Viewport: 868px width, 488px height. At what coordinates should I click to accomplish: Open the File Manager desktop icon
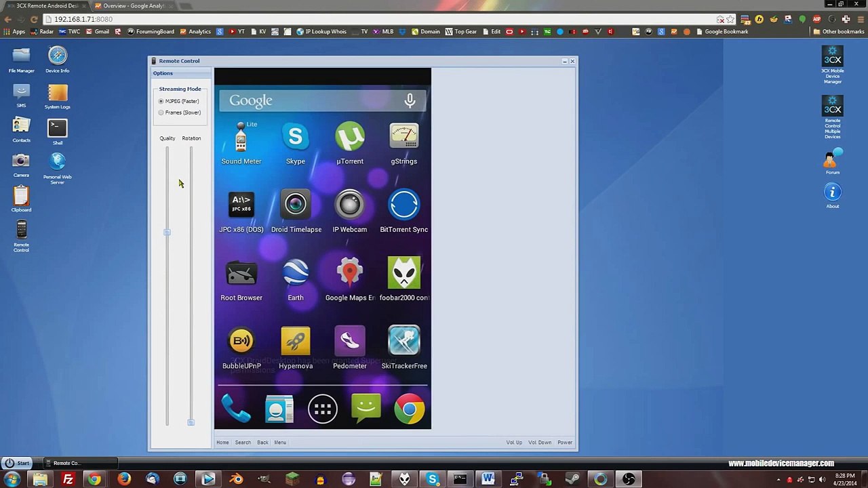point(21,60)
